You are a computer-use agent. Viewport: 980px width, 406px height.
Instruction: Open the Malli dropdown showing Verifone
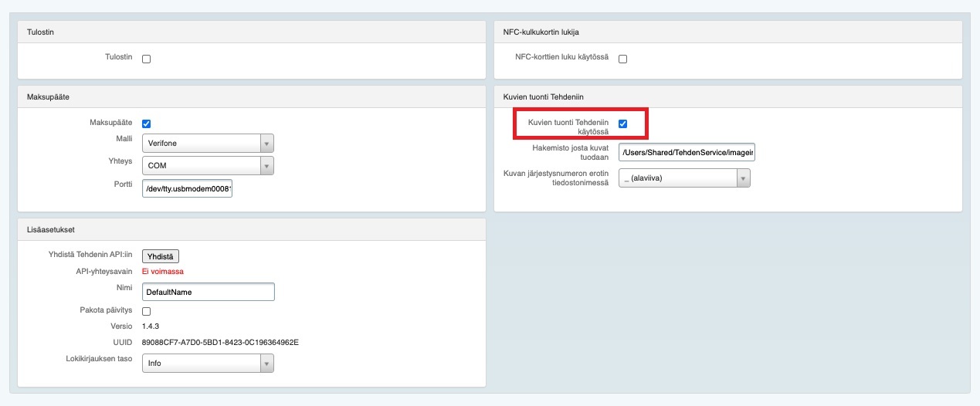[208, 144]
